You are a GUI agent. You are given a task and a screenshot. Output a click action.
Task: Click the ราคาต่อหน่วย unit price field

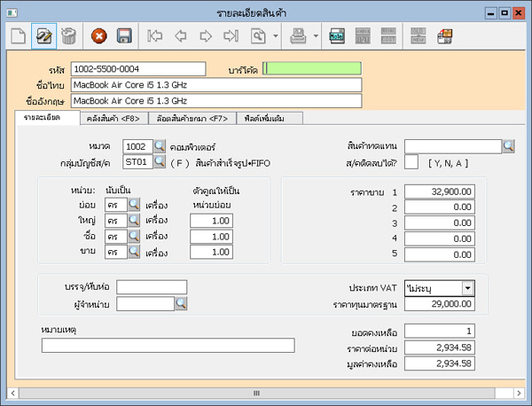tap(440, 347)
